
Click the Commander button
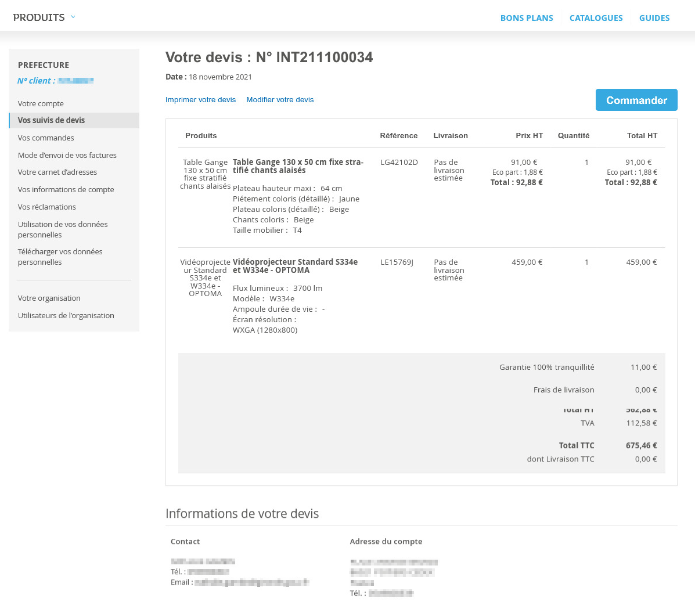pos(636,100)
